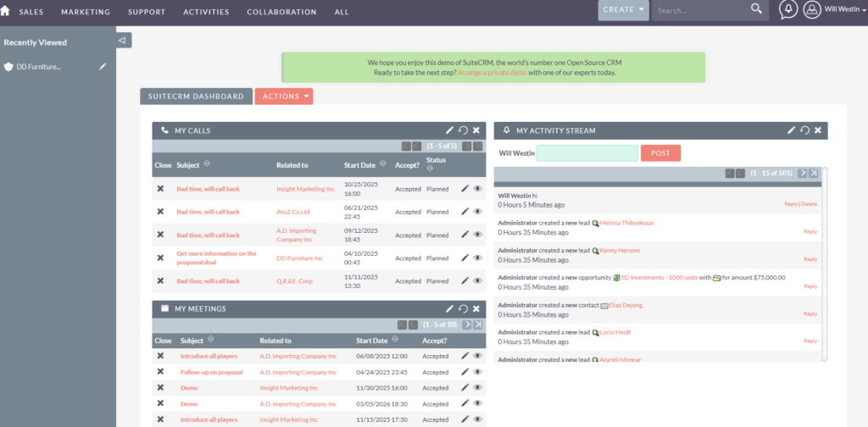Open the Actions dropdown menu
Viewport: 868px width, 427px height.
[x=284, y=97]
